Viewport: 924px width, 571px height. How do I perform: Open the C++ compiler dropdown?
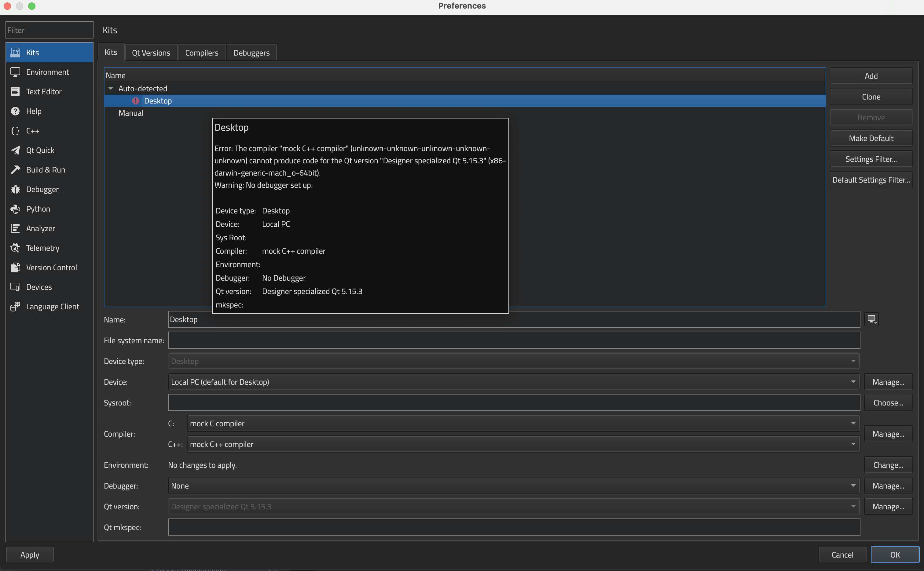[523, 445]
